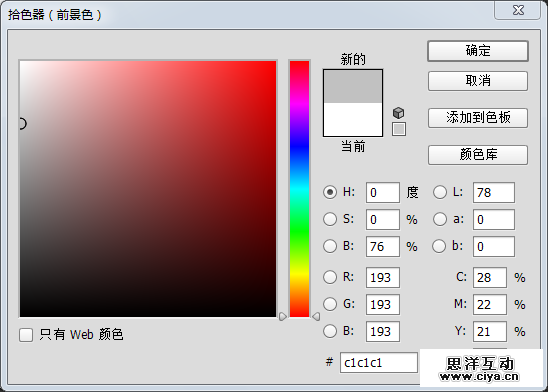Click the Lab a value field
548x392 pixels.
coord(493,219)
